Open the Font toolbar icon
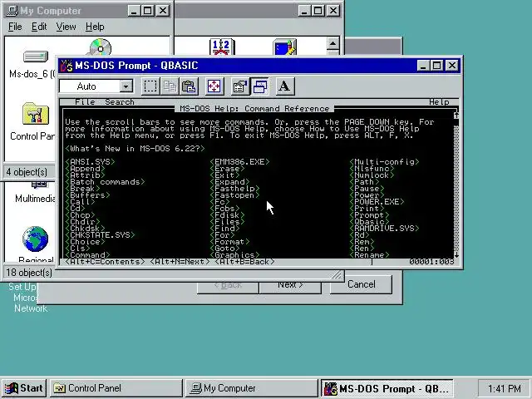The width and height of the screenshot is (532, 399). point(284,86)
